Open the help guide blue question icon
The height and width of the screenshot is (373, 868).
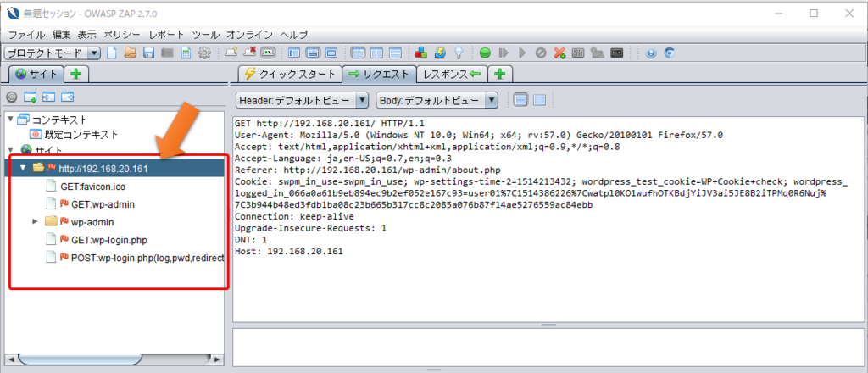(651, 53)
